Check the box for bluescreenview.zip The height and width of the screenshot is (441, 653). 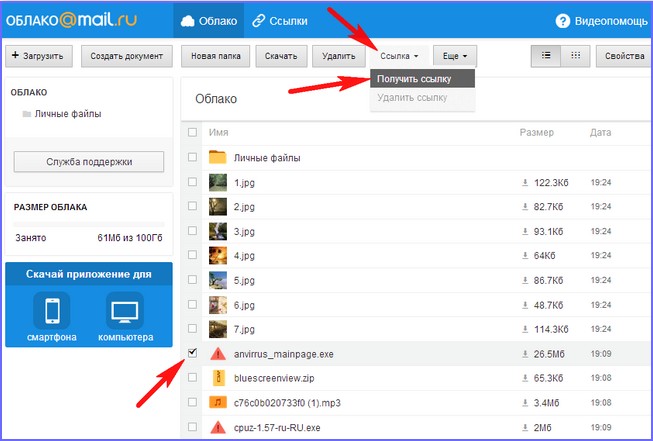[x=192, y=377]
